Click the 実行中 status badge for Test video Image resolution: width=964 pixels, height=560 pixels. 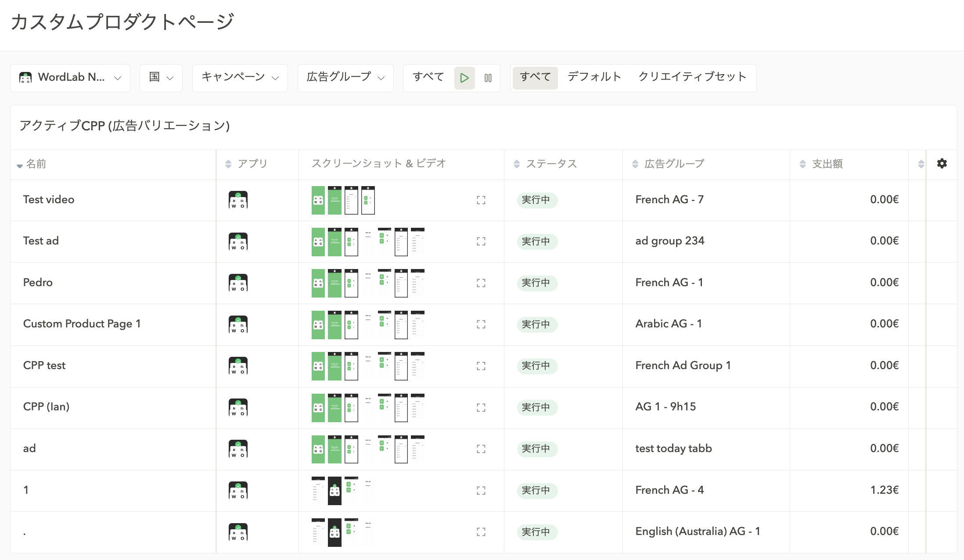pos(537,200)
